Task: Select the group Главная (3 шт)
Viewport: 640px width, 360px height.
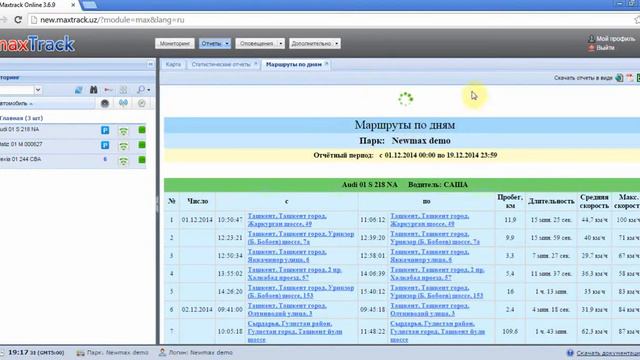Action: click(21, 118)
